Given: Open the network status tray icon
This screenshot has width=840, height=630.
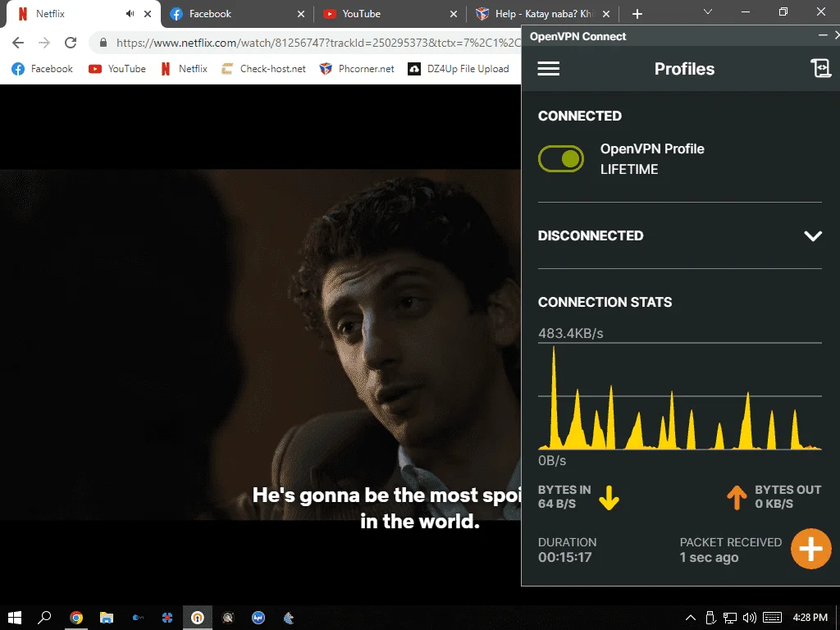Looking at the screenshot, I should [x=729, y=618].
